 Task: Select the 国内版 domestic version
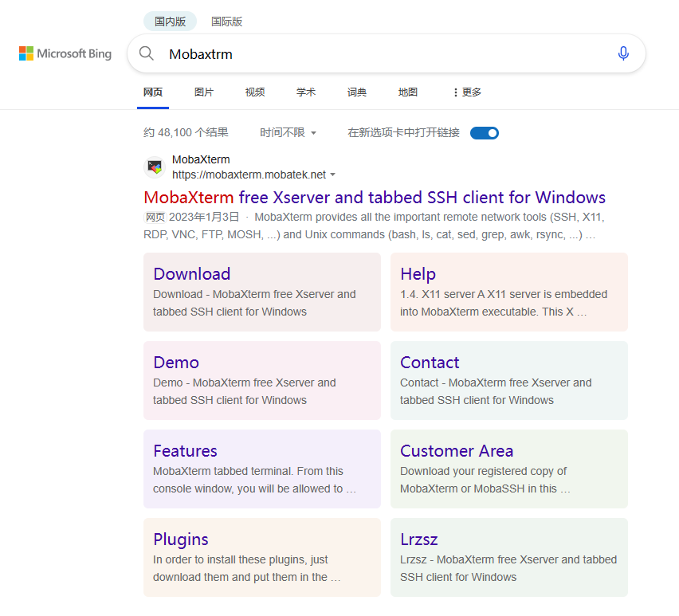point(170,22)
